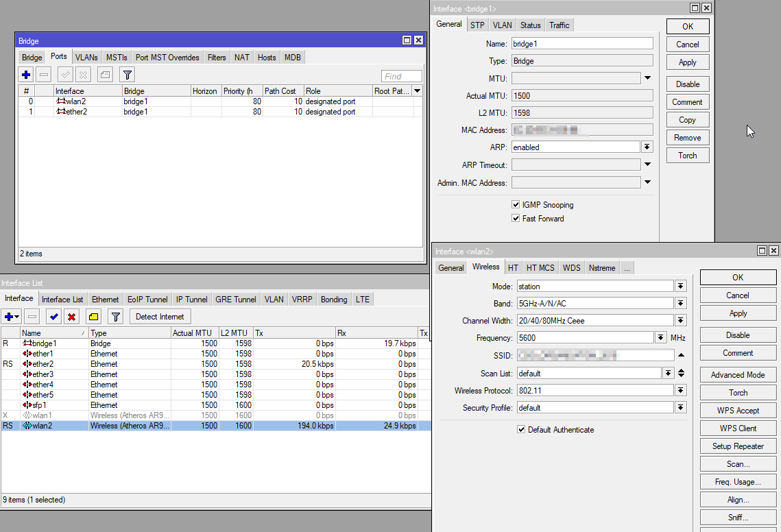The height and width of the screenshot is (532, 781).
Task: Toggle IGMP Snooping checkbox
Action: click(516, 205)
